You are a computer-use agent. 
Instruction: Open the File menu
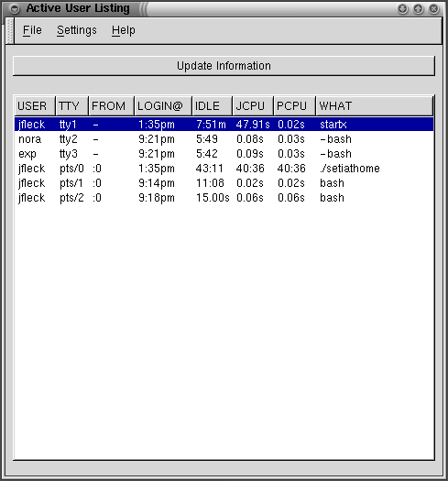point(32,30)
